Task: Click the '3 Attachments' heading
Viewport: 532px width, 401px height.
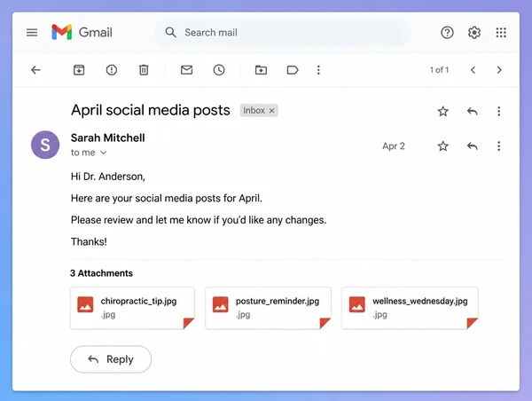Action: [x=101, y=273]
